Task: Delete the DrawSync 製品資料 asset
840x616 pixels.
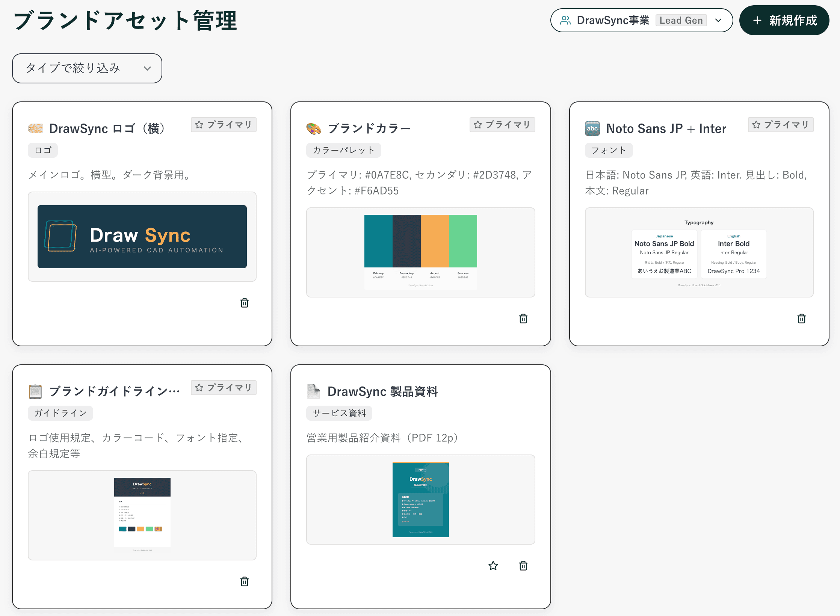Action: [523, 566]
